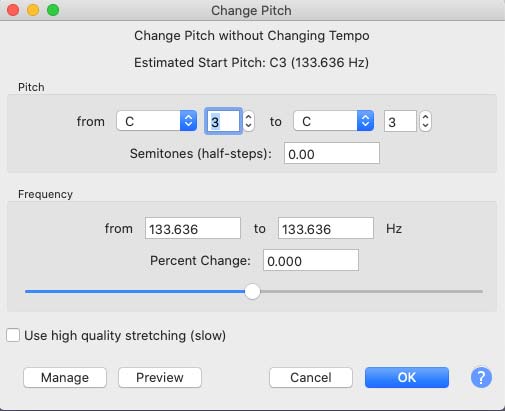The image size is (505, 411).
Task: Confirm with the OK button
Action: [x=407, y=378]
